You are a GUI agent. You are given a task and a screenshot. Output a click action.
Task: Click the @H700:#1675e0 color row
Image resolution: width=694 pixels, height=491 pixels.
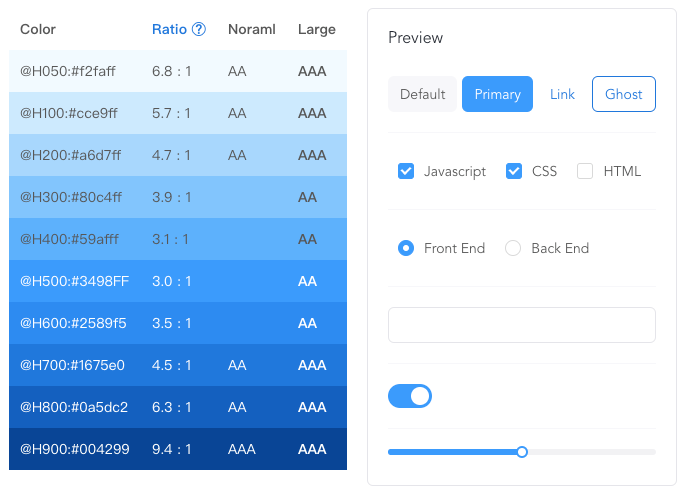[x=178, y=365]
